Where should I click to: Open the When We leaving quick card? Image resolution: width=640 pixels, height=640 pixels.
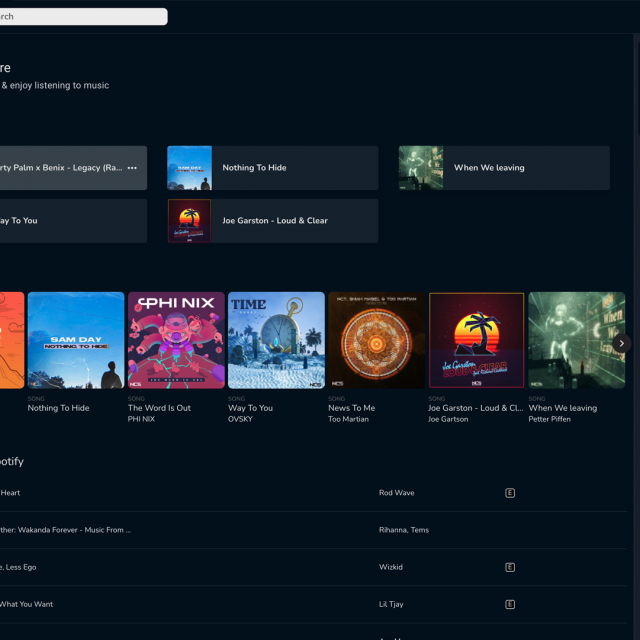coord(504,168)
